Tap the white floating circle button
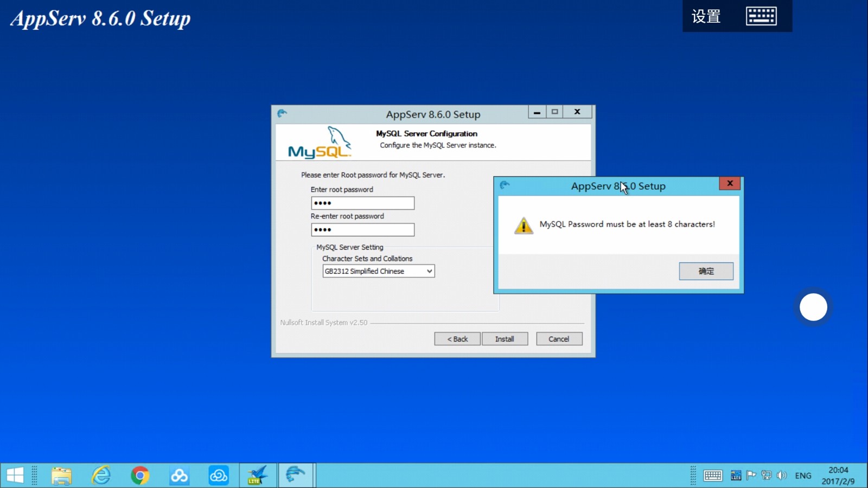Screen dimensions: 868x488 [x=813, y=307]
